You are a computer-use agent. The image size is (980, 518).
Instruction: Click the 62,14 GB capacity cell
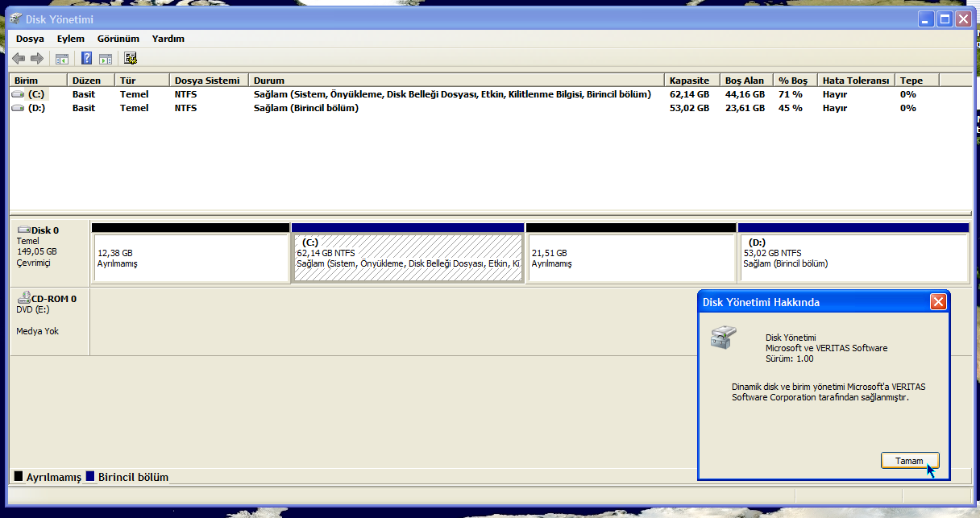689,94
